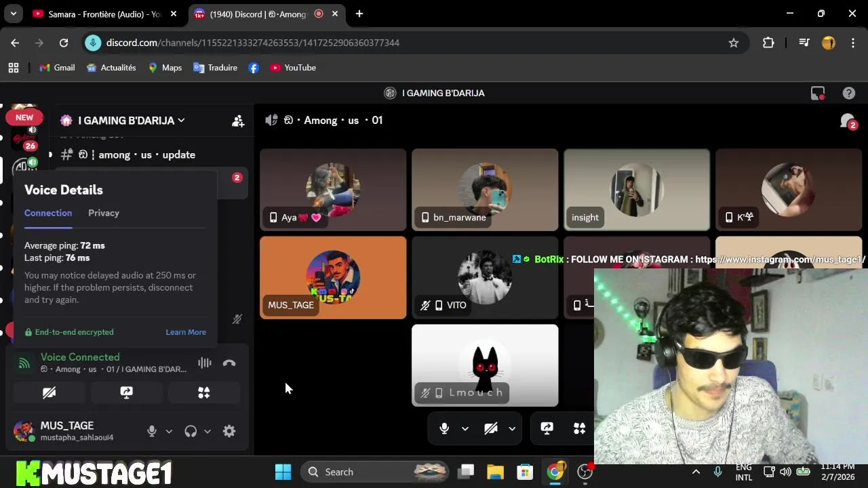
Task: Select the MUS_TAGE participant tile
Action: tap(333, 278)
